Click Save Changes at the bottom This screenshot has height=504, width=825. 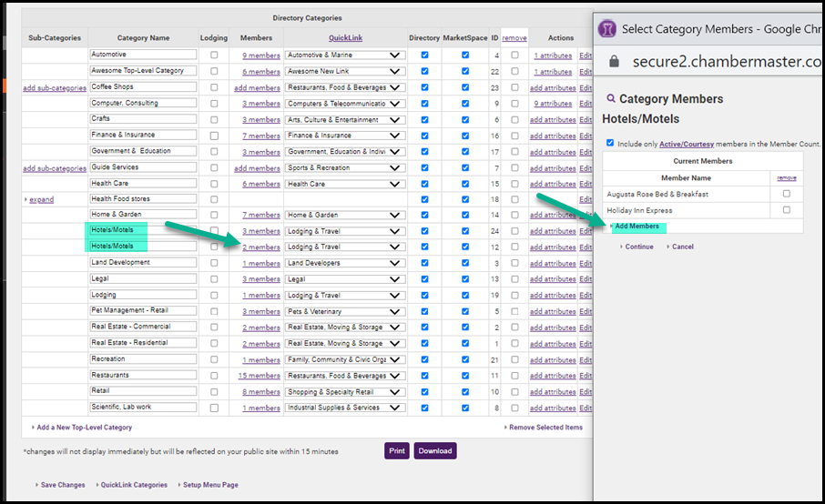coord(63,485)
